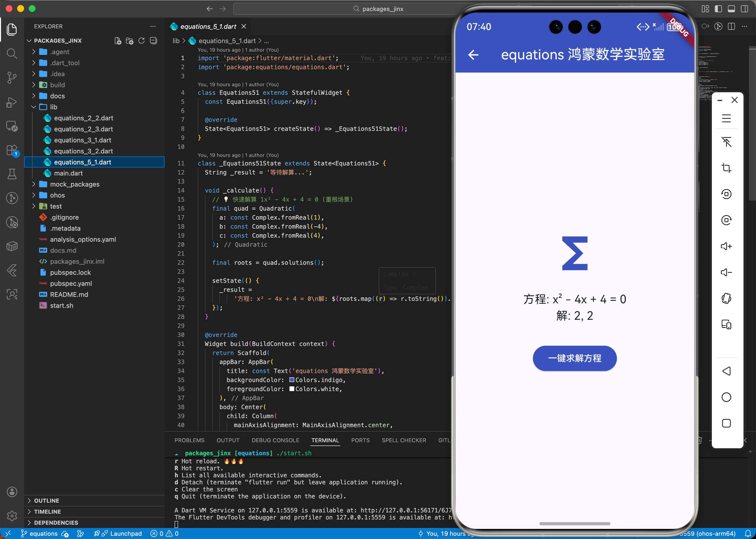Tap the 一键求解方程 button
The width and height of the screenshot is (756, 539).
pos(574,358)
